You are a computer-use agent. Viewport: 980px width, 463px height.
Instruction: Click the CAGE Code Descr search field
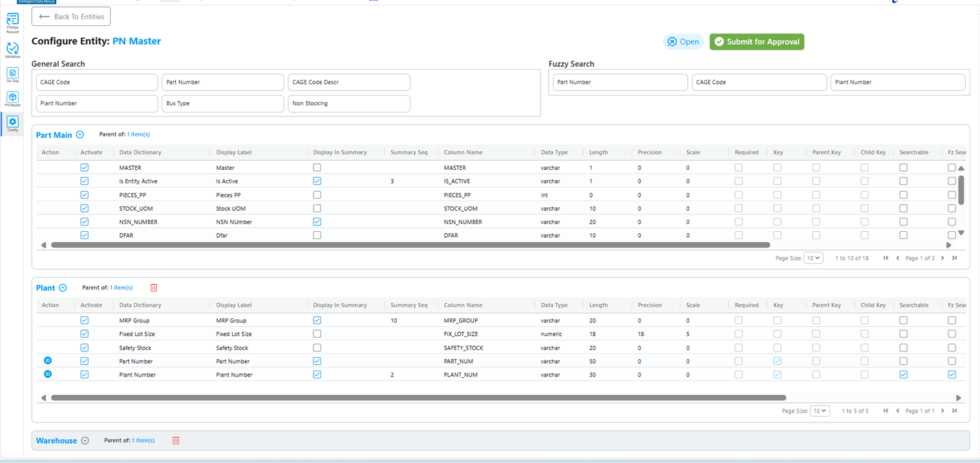[349, 82]
